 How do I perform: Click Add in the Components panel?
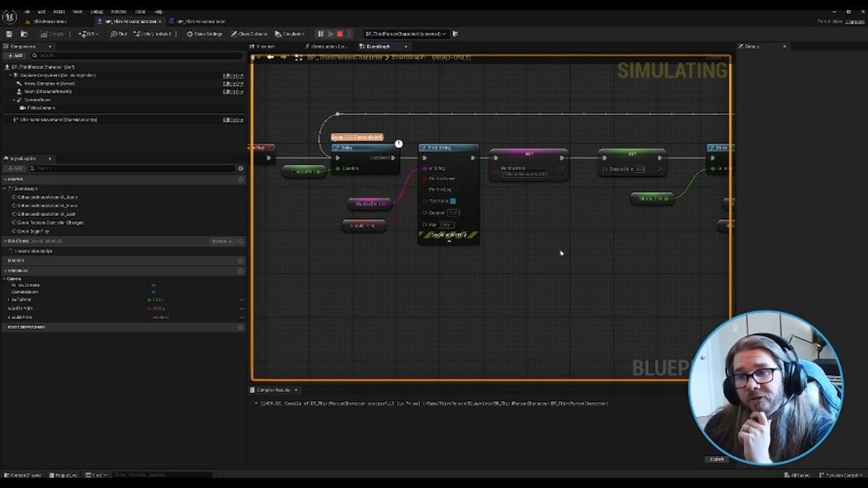14,56
